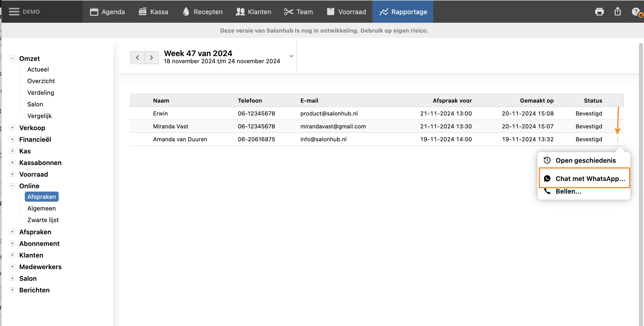Select Zwarte lijst in the sidebar
Image resolution: width=644 pixels, height=326 pixels.
(43, 220)
